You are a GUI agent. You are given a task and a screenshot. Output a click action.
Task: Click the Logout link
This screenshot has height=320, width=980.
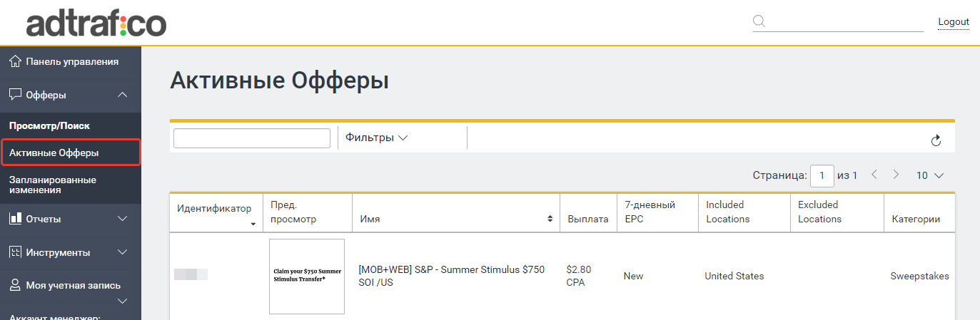pyautogui.click(x=953, y=22)
